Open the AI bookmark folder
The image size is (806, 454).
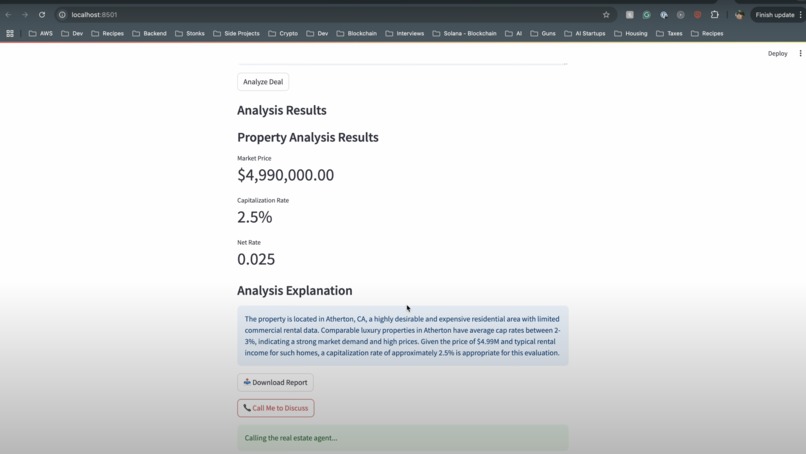point(514,33)
